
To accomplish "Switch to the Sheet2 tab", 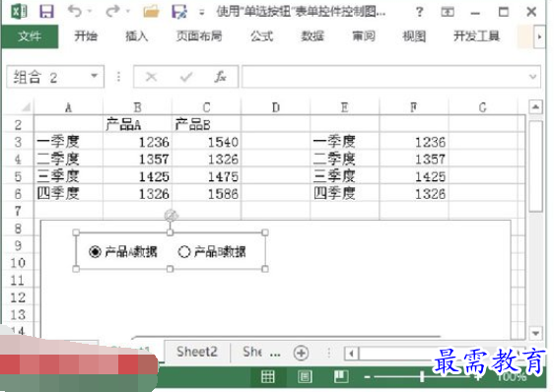I will click(x=197, y=352).
